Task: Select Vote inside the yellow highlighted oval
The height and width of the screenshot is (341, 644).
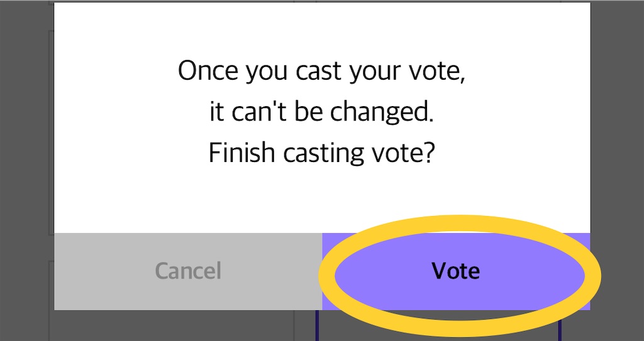Action: pos(456,271)
